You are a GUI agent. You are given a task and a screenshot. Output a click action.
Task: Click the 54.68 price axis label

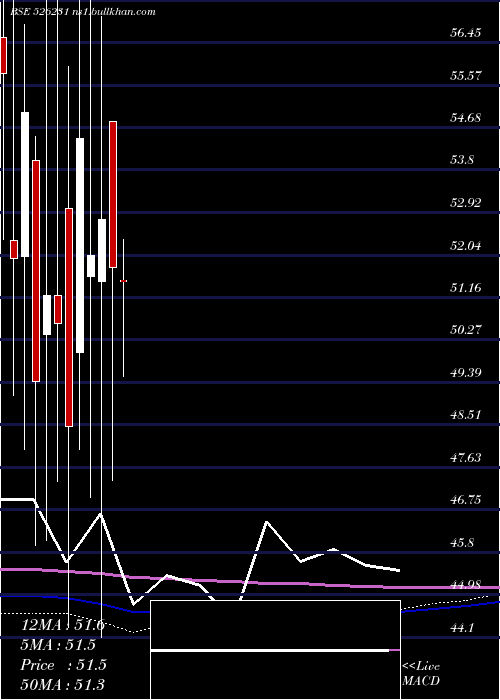point(466,118)
